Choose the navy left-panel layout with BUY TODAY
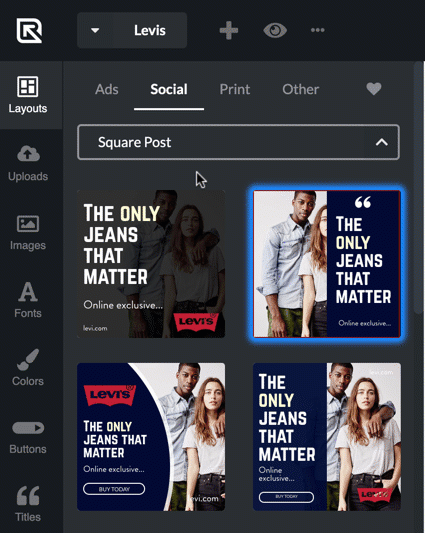The width and height of the screenshot is (425, 533). pyautogui.click(x=327, y=437)
